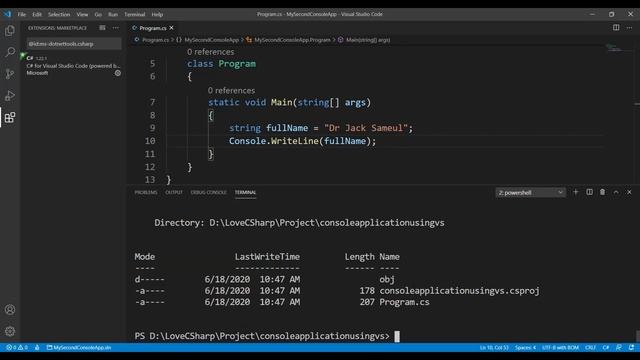Screen dimensions: 640x360
Task: Click 'consoleapplicationusingvs.csproj' in terminal output
Action: 459,291
